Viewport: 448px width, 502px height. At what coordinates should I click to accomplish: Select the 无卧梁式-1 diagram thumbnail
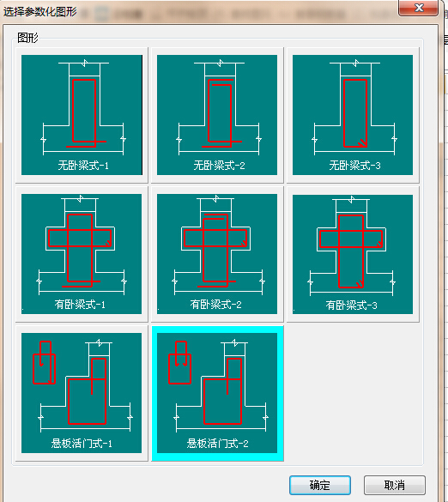coord(82,115)
